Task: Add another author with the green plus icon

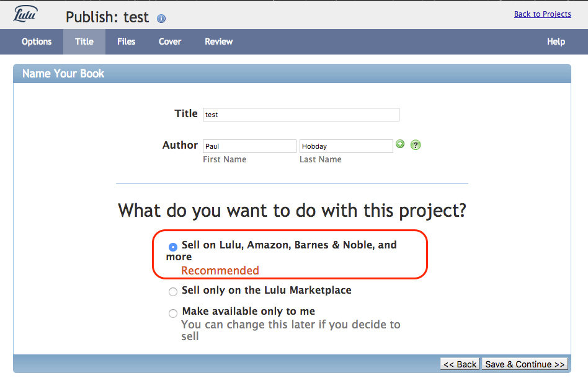Action: point(400,144)
